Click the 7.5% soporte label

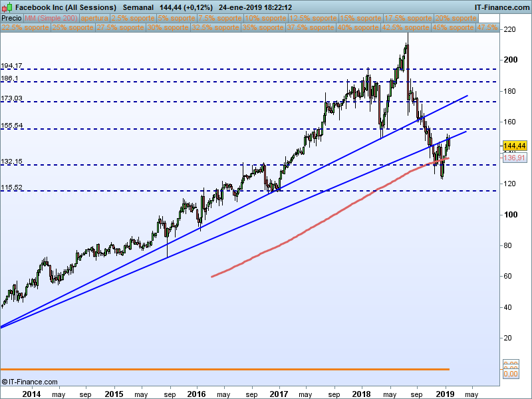tap(220, 19)
